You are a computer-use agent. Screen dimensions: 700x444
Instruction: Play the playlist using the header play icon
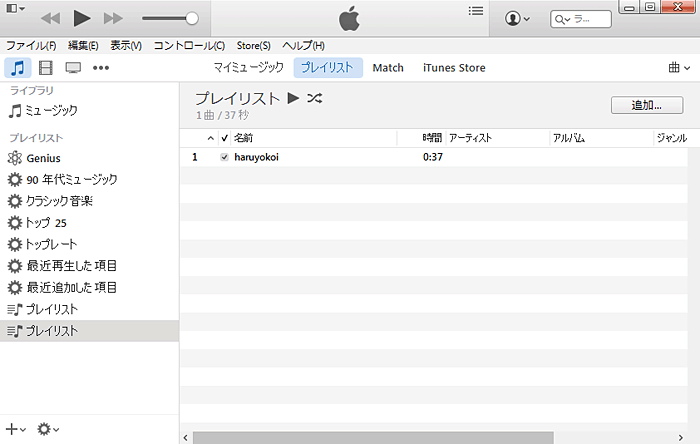(293, 98)
